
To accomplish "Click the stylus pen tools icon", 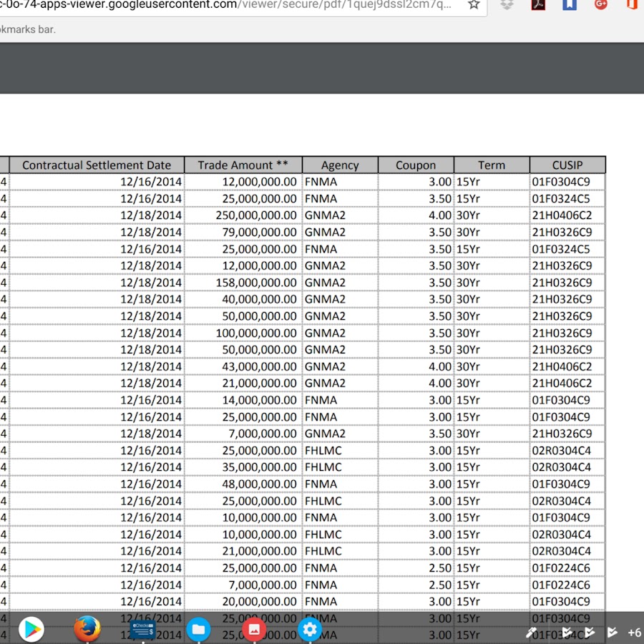I will click(532, 633).
